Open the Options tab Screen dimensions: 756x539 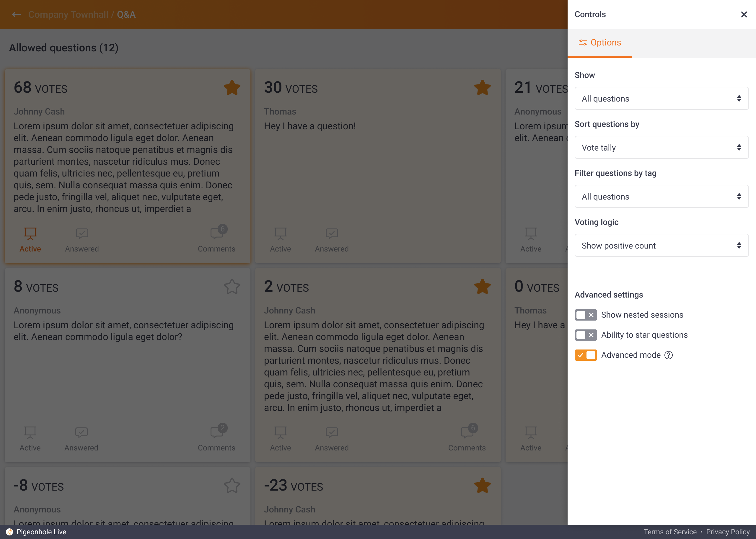coord(599,43)
